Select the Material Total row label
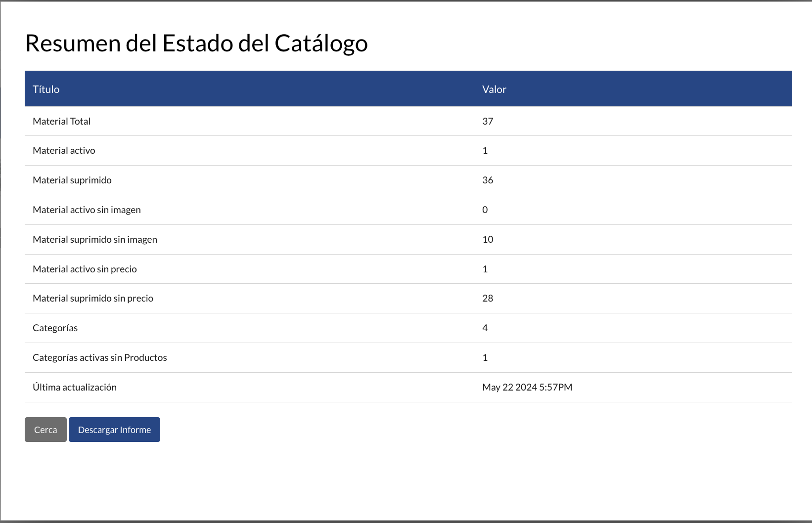Screen dimensions: 812x523 click(61, 121)
